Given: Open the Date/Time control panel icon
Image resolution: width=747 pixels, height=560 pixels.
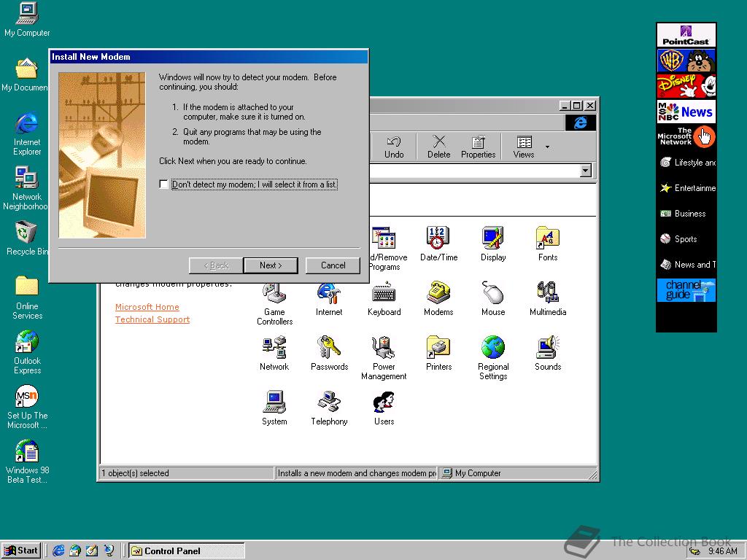Looking at the screenshot, I should (438, 244).
